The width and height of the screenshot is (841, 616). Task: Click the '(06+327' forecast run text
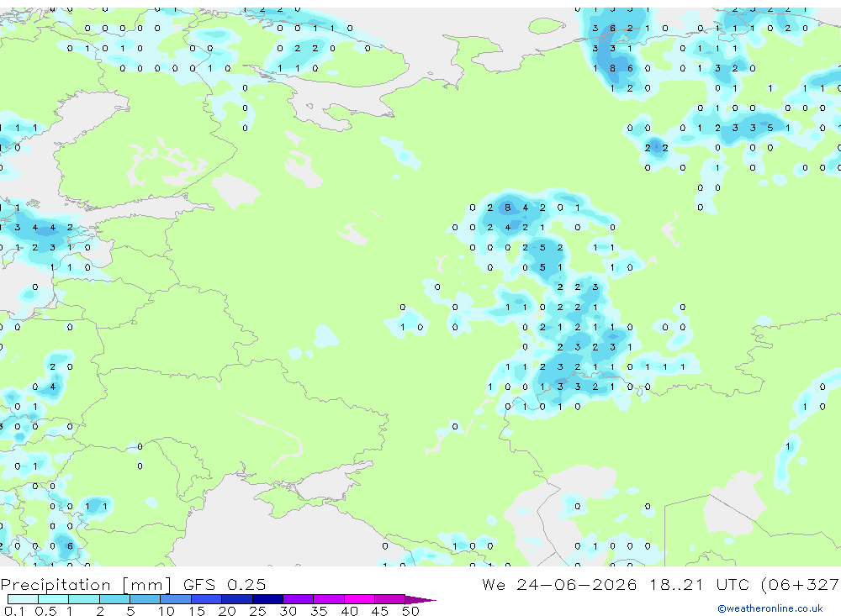(x=800, y=584)
